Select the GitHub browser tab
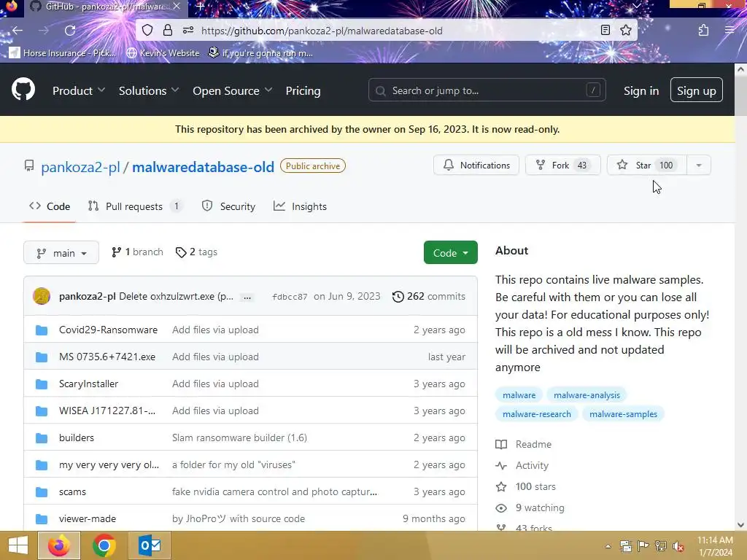 pos(105,7)
